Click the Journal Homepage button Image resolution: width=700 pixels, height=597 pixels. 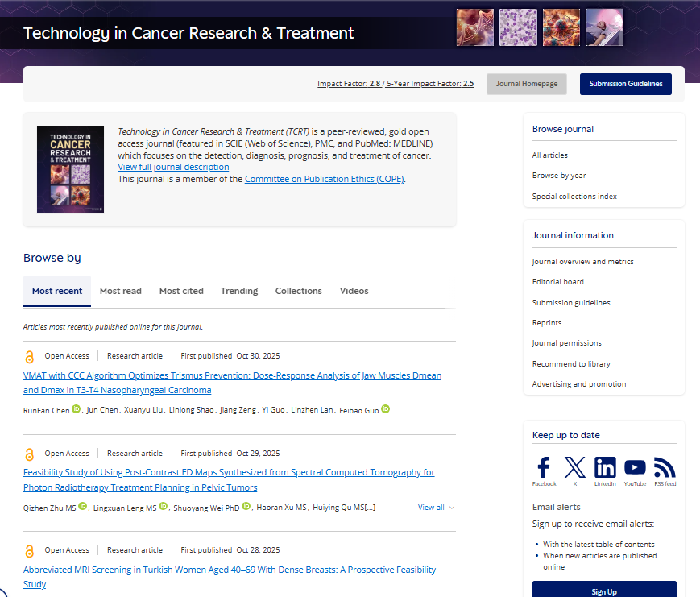tap(526, 84)
